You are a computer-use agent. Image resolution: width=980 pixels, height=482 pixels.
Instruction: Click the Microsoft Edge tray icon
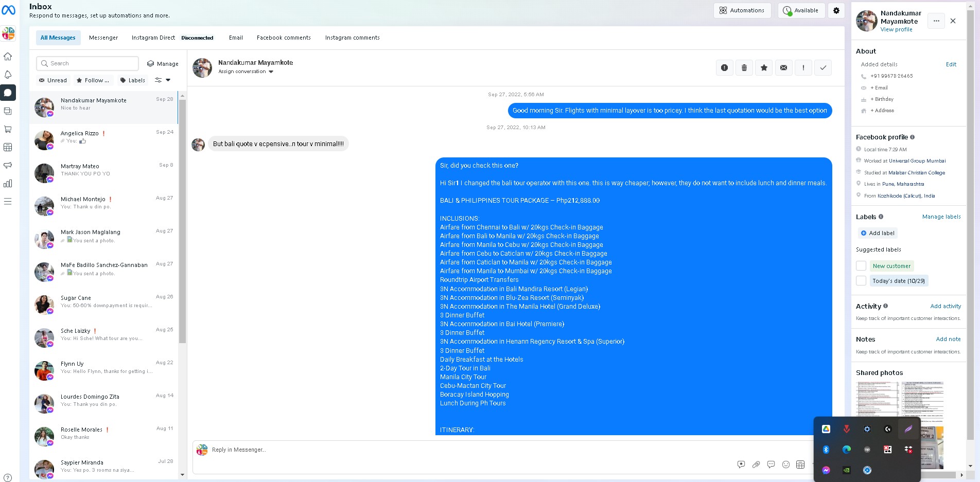[x=847, y=450]
